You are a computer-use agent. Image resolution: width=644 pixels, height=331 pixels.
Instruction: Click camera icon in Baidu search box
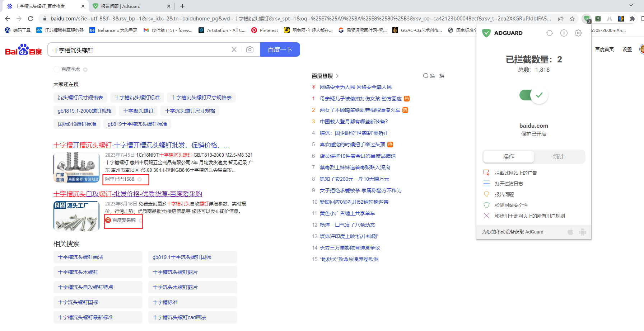[250, 49]
